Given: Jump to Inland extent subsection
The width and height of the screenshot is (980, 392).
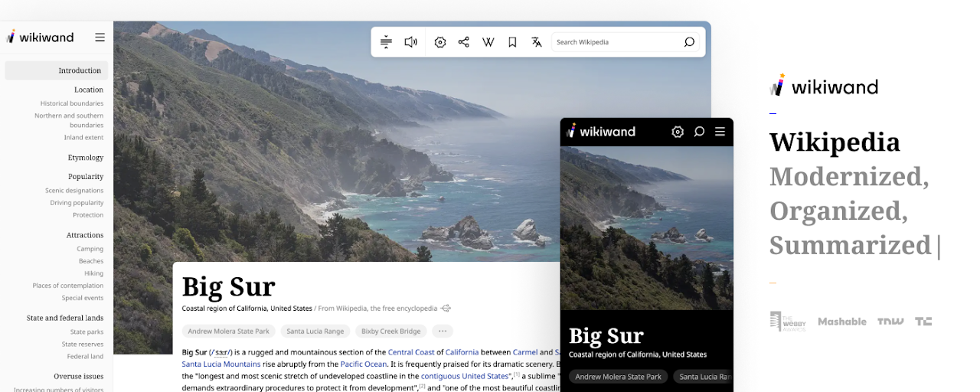Looking at the screenshot, I should click(83, 138).
